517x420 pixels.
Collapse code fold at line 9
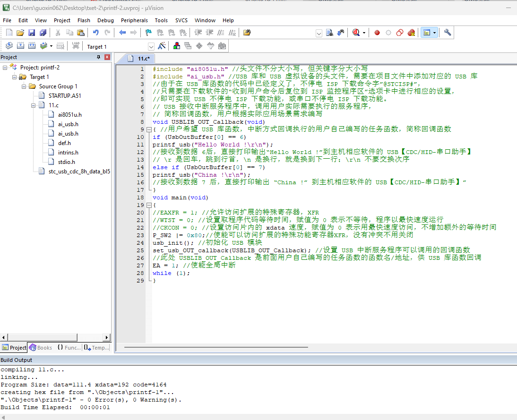[x=149, y=129]
